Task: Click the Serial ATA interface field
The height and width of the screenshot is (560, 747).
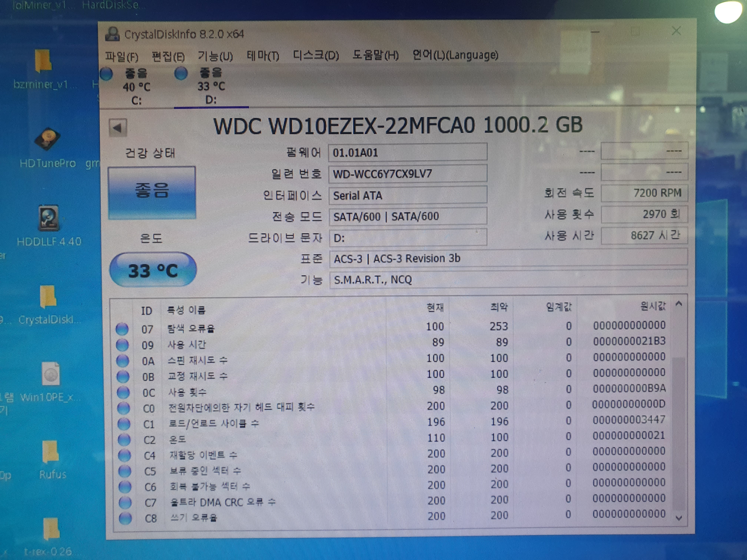Action: [408, 195]
